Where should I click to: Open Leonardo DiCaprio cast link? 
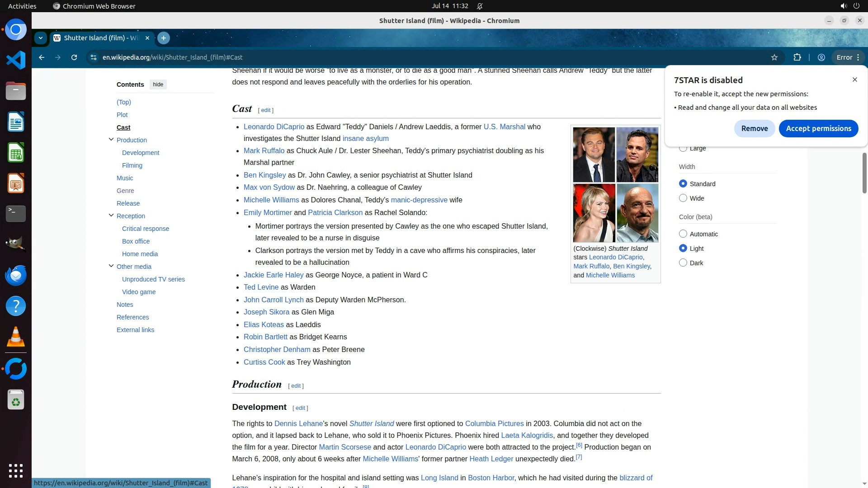click(x=274, y=127)
